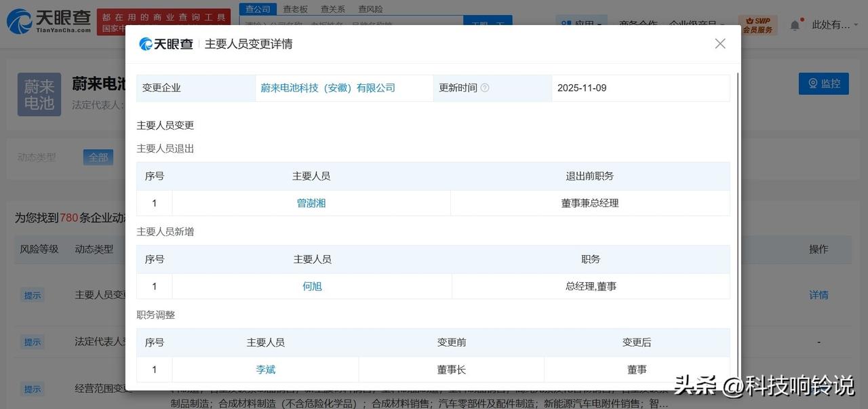Close the 主要人员变更详情 dialog
The width and height of the screenshot is (868, 409).
coord(720,43)
